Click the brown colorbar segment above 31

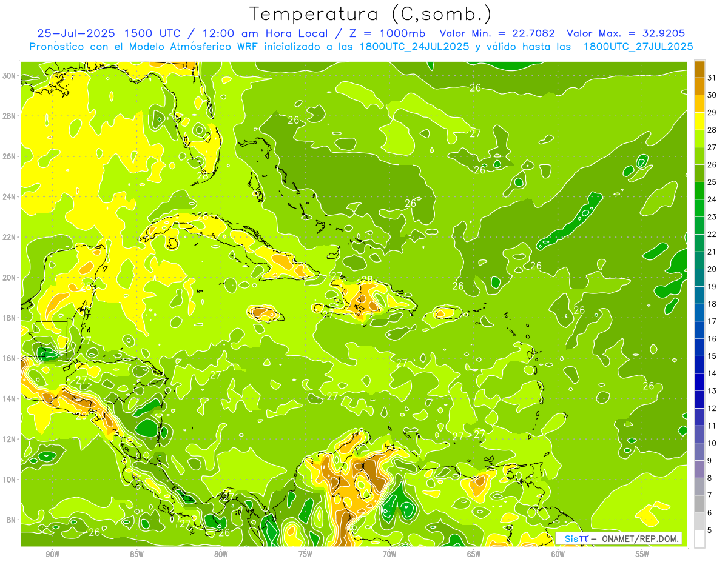(x=699, y=69)
